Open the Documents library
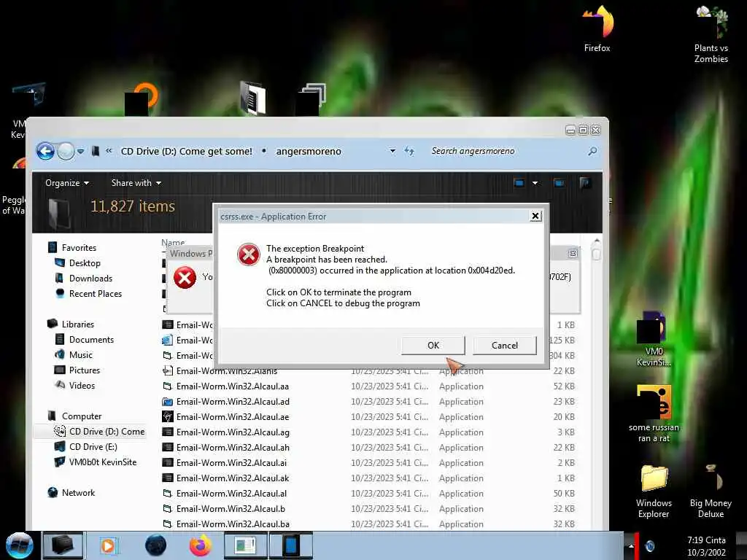747x560 pixels. pyautogui.click(x=85, y=340)
